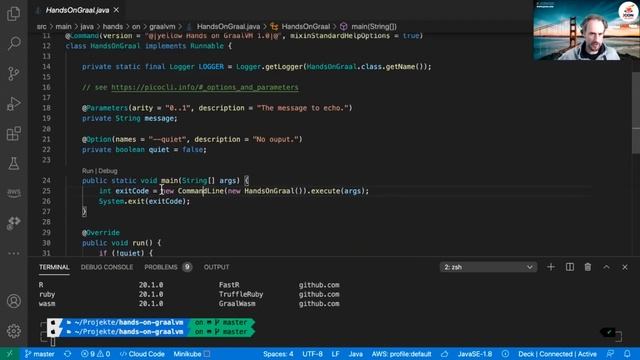This screenshot has height=360, width=640.
Task: Open the Explorer view in activity bar
Action: point(13,14)
